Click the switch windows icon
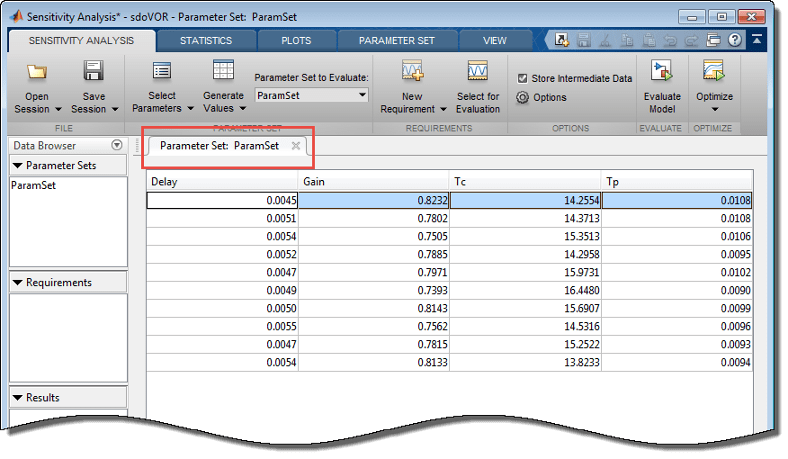 point(713,40)
